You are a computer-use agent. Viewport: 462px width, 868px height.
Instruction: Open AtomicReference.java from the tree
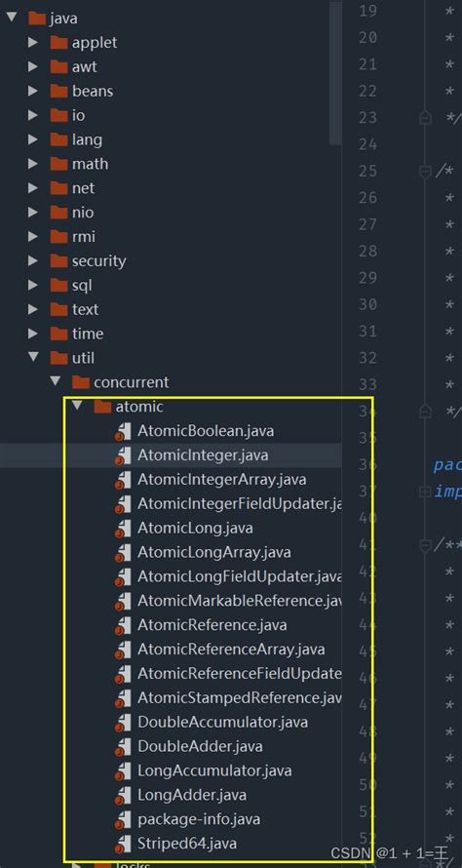click(x=212, y=625)
